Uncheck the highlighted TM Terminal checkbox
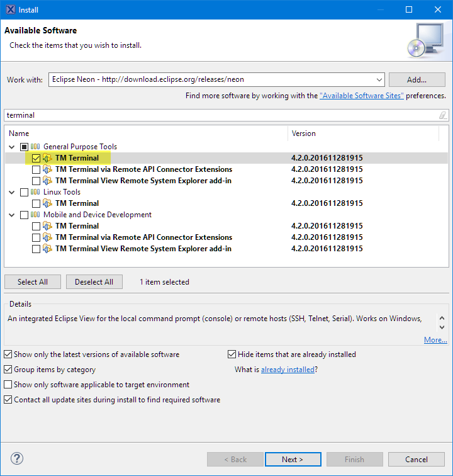453x476 pixels. (36, 158)
